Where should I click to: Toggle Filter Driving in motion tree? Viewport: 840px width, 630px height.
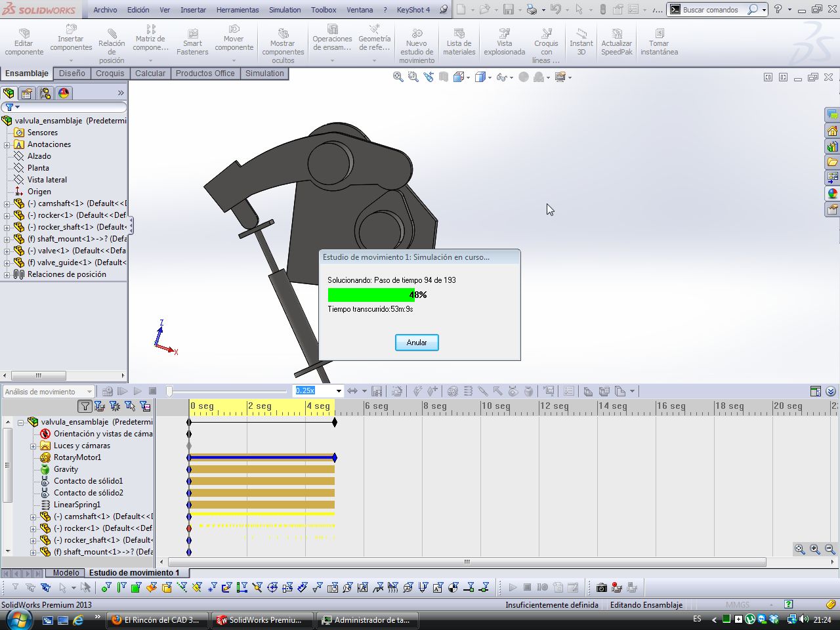[x=115, y=406]
